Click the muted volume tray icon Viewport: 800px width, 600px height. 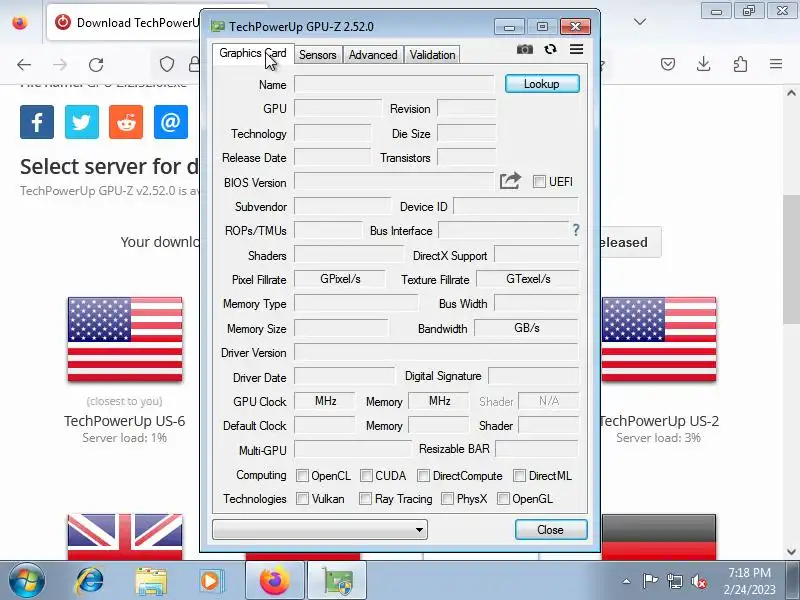(698, 581)
